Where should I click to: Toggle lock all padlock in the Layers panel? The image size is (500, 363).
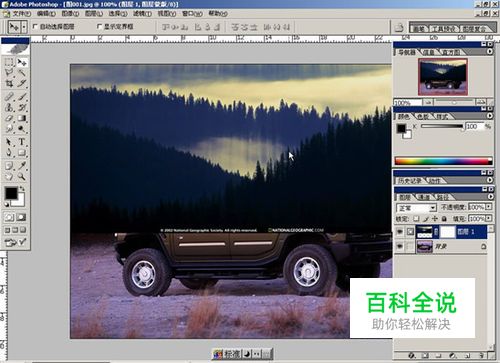pyautogui.click(x=444, y=219)
